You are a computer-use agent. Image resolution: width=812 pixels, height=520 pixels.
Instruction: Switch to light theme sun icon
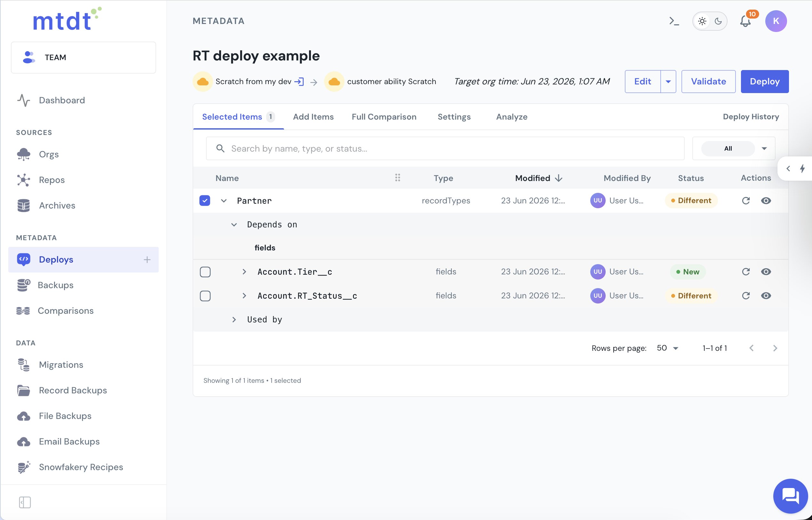pos(702,21)
